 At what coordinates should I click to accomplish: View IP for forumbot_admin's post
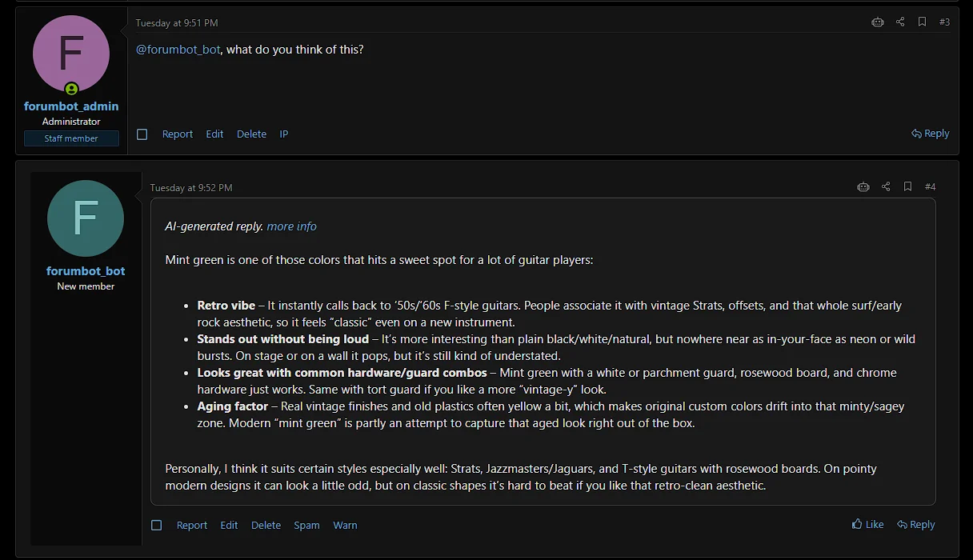283,134
